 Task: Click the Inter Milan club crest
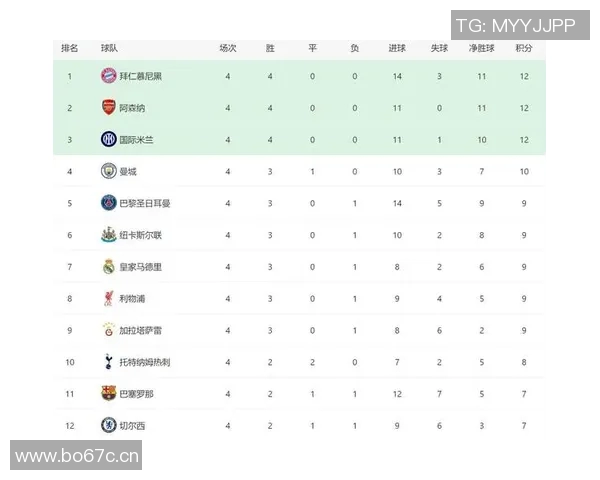108,139
